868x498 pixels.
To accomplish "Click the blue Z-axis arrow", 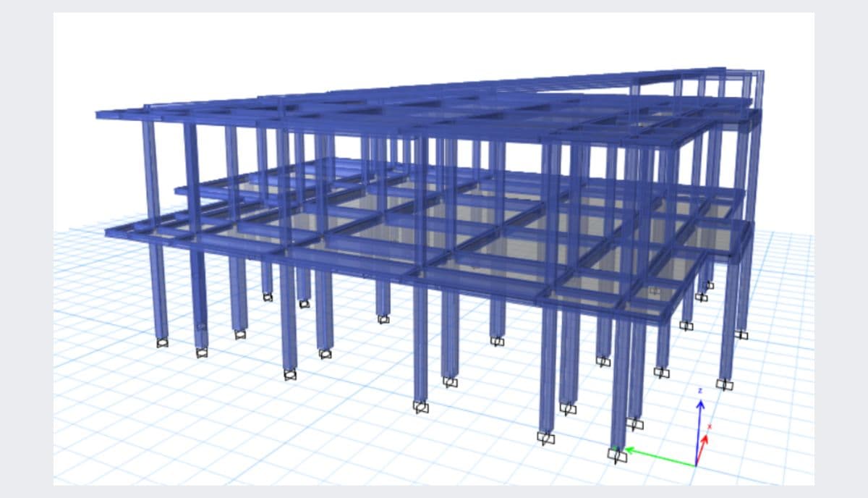I will (699, 431).
